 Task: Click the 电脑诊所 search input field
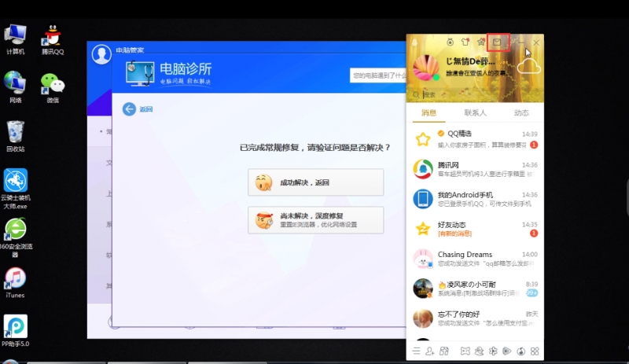coord(378,75)
